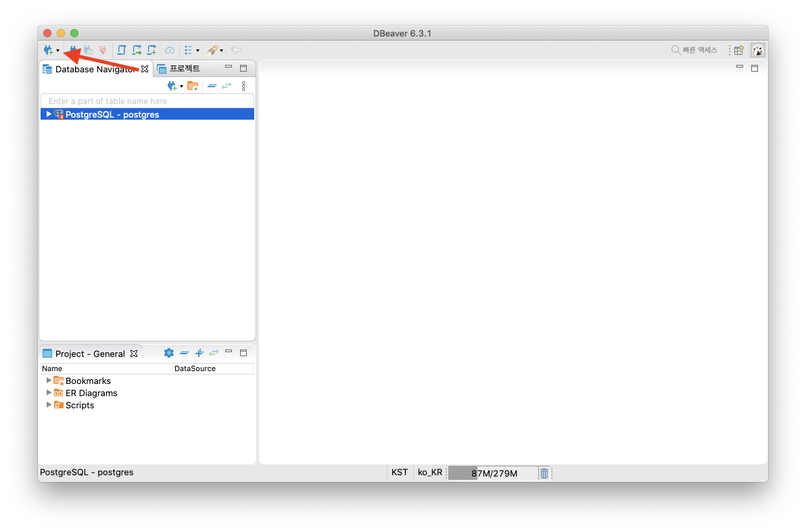806x532 pixels.
Task: Click the quick access search field (빠른 액세스)
Action: (x=694, y=50)
